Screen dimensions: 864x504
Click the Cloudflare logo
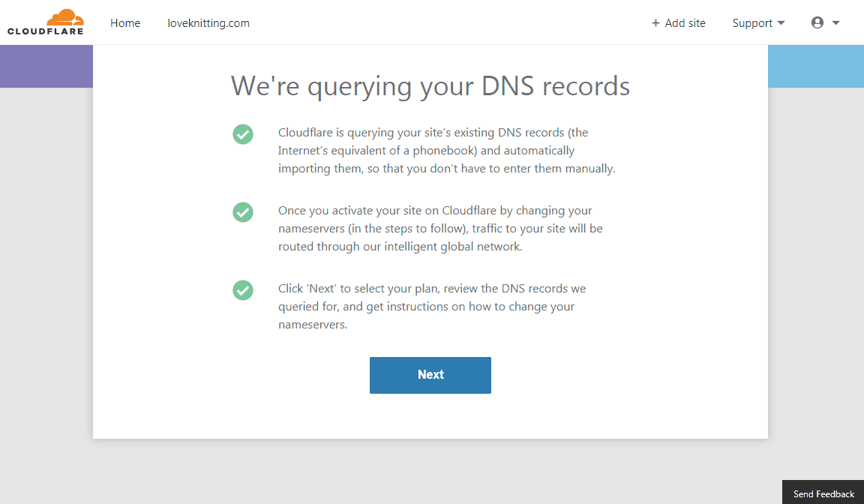click(46, 22)
